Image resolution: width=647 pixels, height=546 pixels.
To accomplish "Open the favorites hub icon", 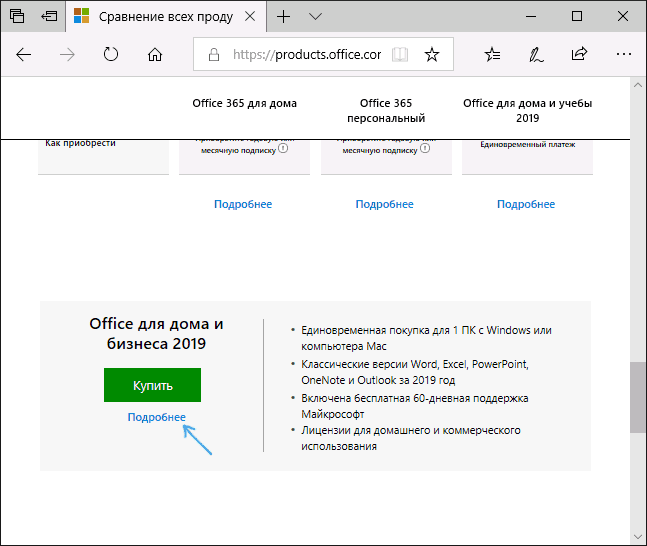I will pos(492,54).
